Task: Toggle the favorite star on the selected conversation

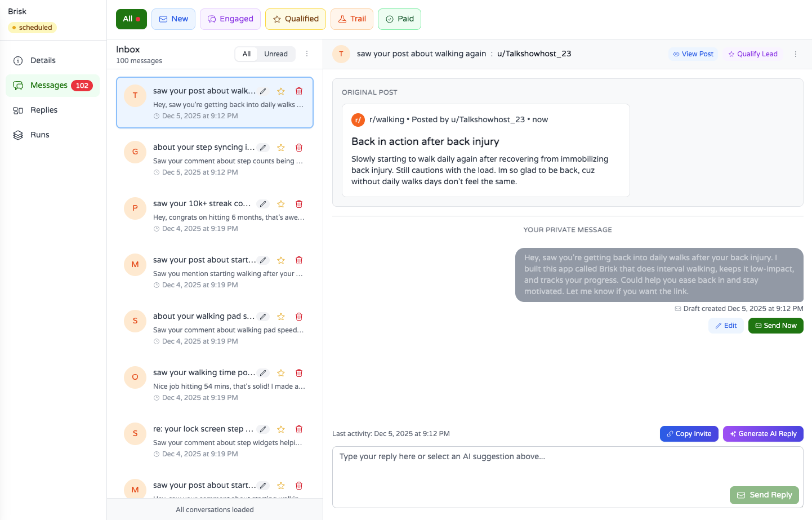Action: (x=281, y=91)
